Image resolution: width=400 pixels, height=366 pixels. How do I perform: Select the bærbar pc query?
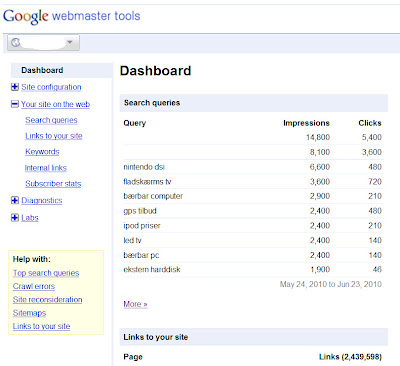[x=141, y=255]
